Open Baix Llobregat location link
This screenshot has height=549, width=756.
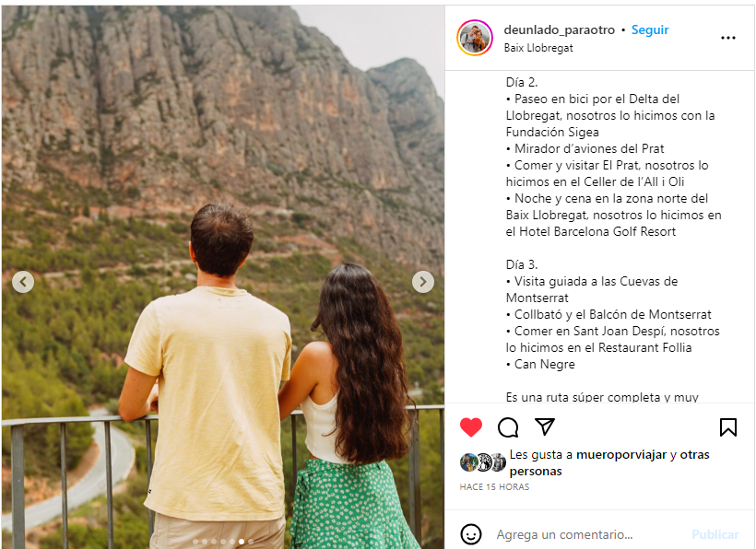coord(538,48)
